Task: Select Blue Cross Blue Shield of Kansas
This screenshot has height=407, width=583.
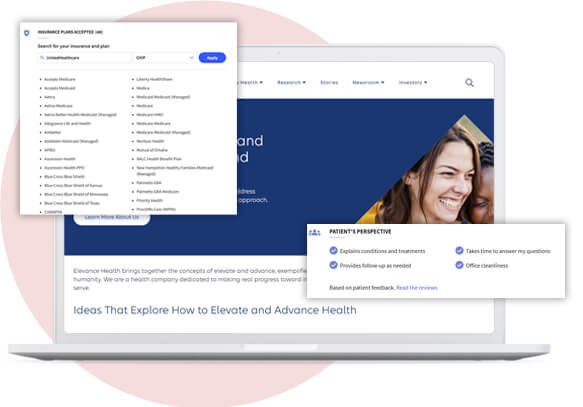Action: [73, 185]
